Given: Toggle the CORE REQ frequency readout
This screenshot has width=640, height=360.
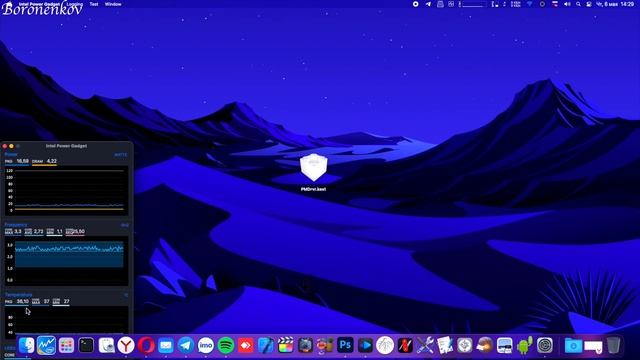Looking at the screenshot, I should tap(75, 232).
